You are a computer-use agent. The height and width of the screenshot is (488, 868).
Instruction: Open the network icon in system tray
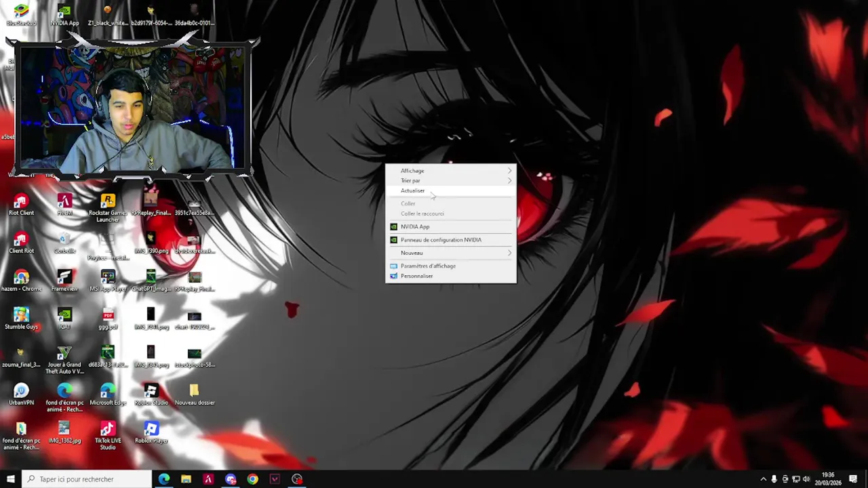[796, 479]
